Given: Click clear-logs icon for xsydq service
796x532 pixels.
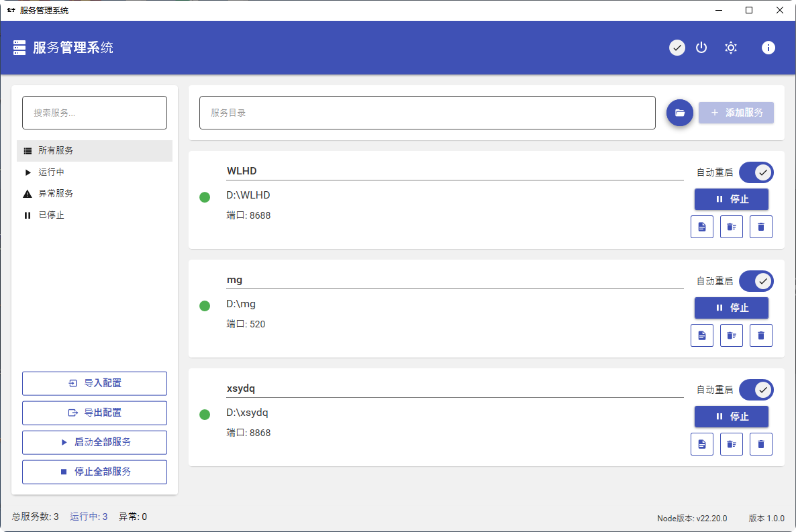Looking at the screenshot, I should tap(732, 444).
